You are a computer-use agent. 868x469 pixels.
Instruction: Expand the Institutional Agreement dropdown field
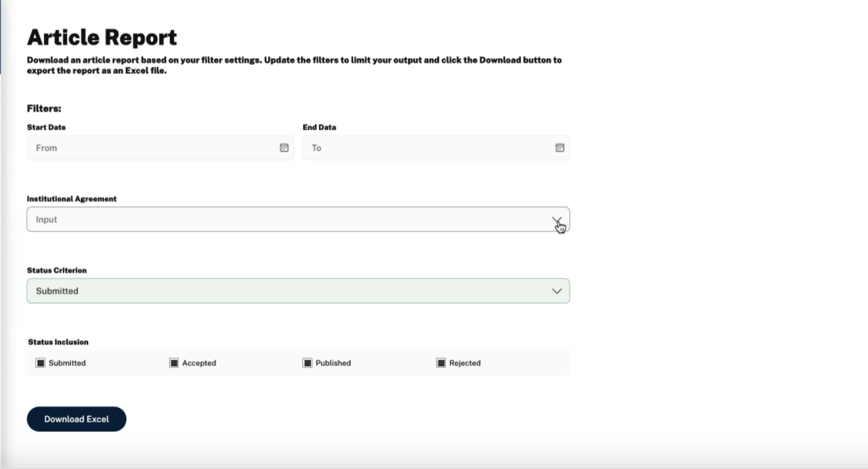(x=288, y=220)
